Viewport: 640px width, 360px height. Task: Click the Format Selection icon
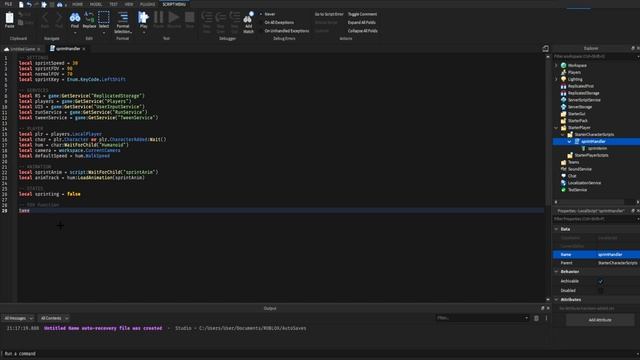click(x=123, y=17)
